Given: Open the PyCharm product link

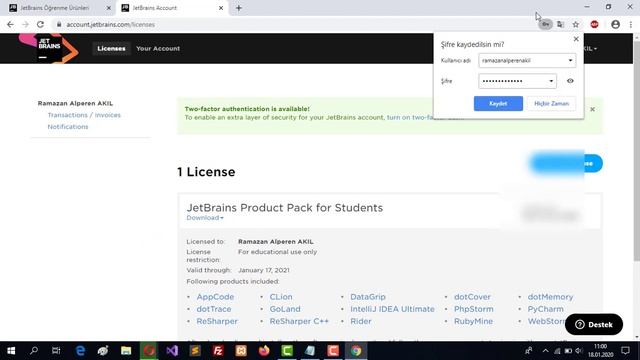Looking at the screenshot, I should pyautogui.click(x=545, y=309).
